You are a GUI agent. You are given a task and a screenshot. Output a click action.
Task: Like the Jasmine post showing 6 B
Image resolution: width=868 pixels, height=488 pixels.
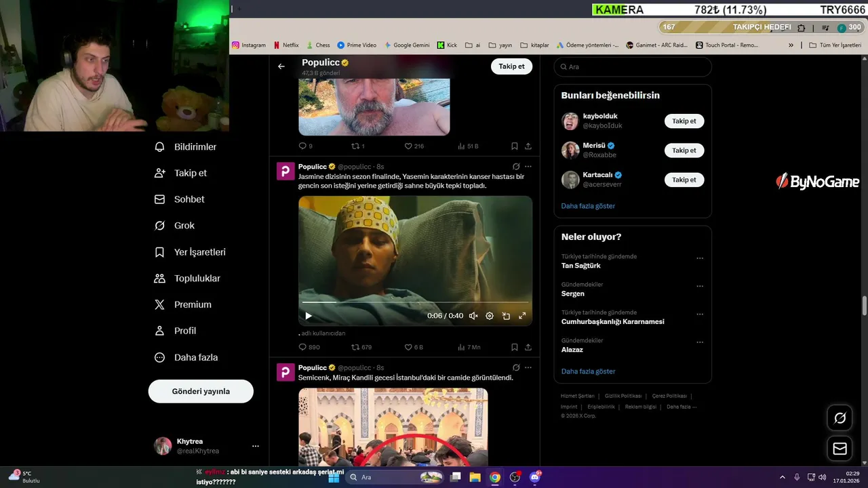point(414,347)
